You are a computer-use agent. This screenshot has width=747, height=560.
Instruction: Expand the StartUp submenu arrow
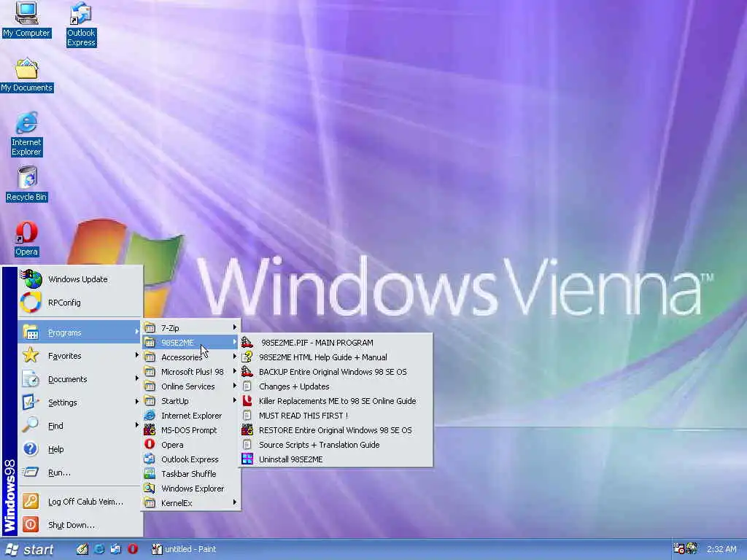pos(234,400)
